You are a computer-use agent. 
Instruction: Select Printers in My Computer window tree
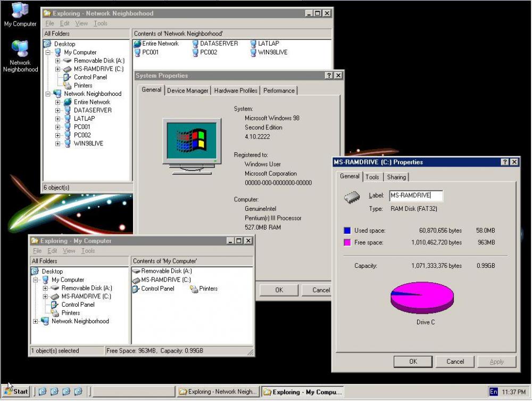pyautogui.click(x=66, y=313)
